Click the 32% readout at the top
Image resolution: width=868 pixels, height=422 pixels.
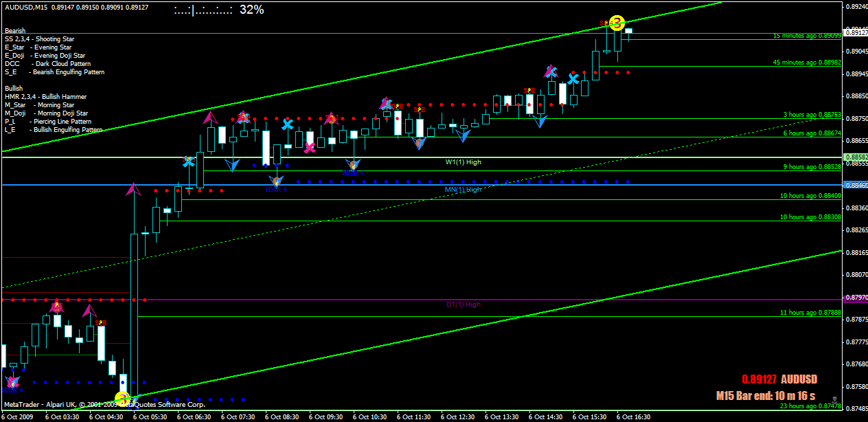tap(251, 10)
